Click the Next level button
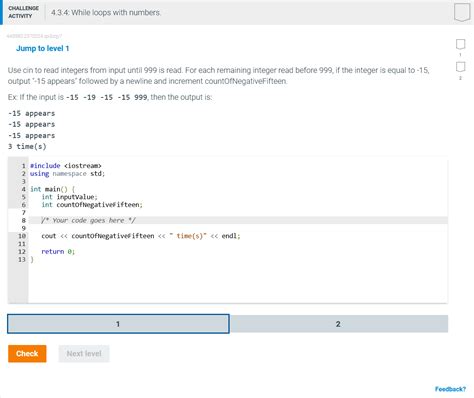Image resolution: width=474 pixels, height=398 pixels. (84, 353)
